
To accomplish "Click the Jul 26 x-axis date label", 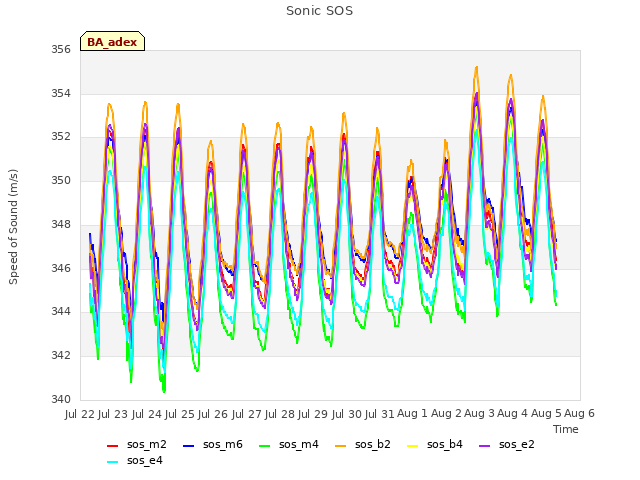I will (x=213, y=414).
